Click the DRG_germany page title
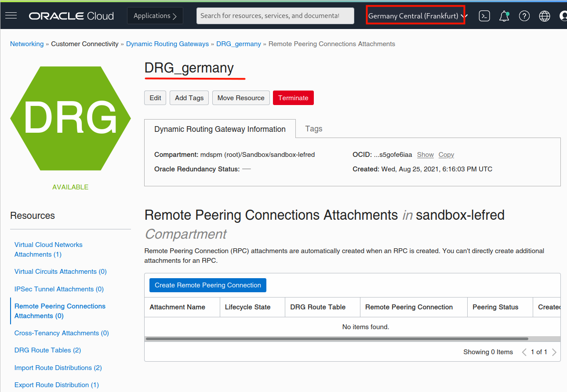Image resolution: width=567 pixels, height=392 pixels. pyautogui.click(x=189, y=68)
